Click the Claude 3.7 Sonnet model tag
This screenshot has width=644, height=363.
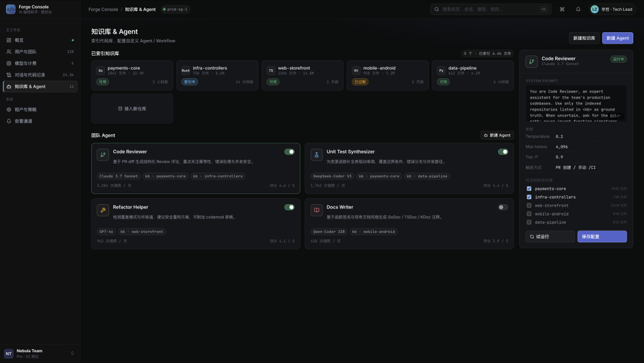pyautogui.click(x=119, y=176)
